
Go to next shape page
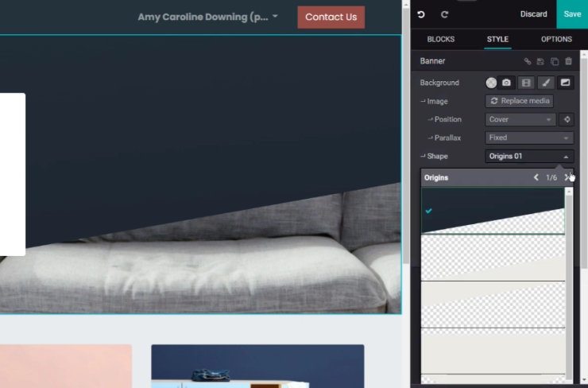(567, 177)
